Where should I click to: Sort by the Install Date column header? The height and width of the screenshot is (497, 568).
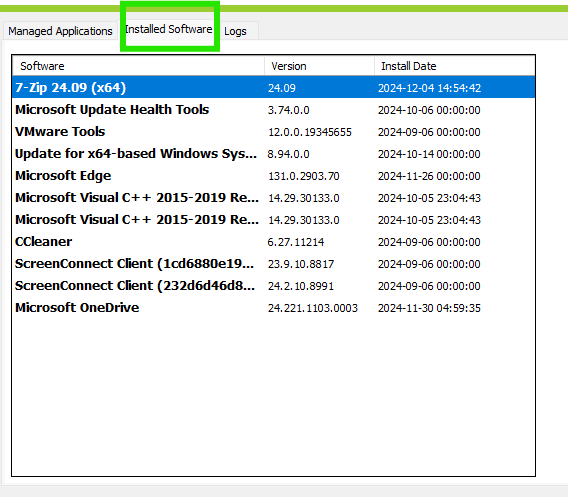(455, 66)
